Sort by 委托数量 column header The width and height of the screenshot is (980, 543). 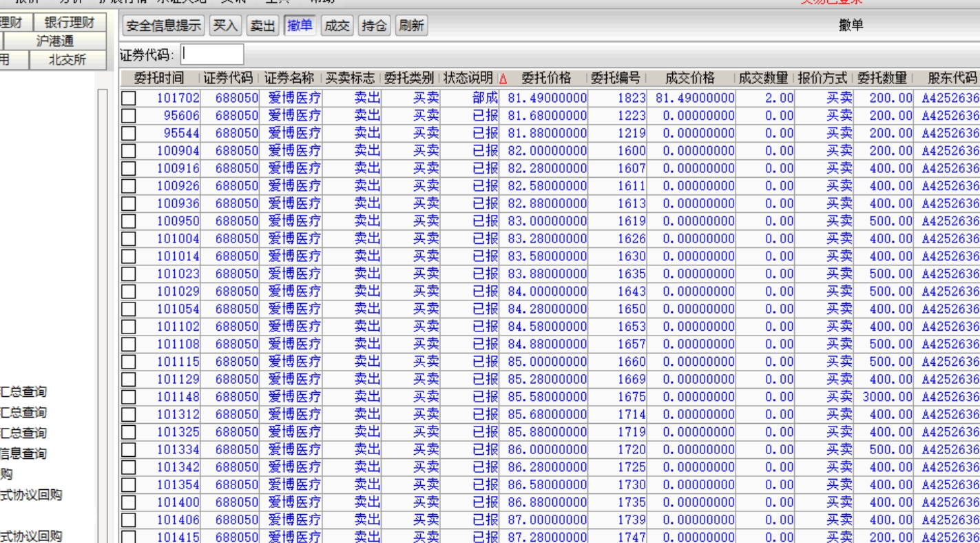point(883,79)
